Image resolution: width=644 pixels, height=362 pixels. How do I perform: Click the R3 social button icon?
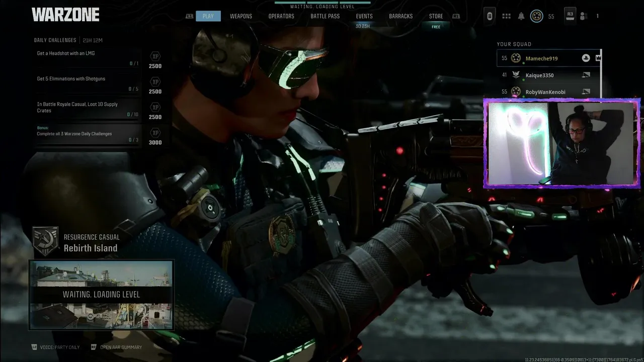click(570, 15)
